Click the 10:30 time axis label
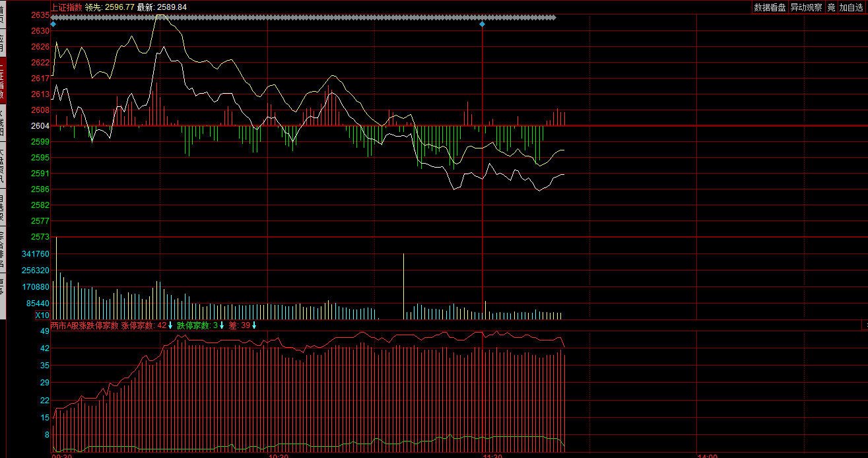868x458 pixels. 279,455
